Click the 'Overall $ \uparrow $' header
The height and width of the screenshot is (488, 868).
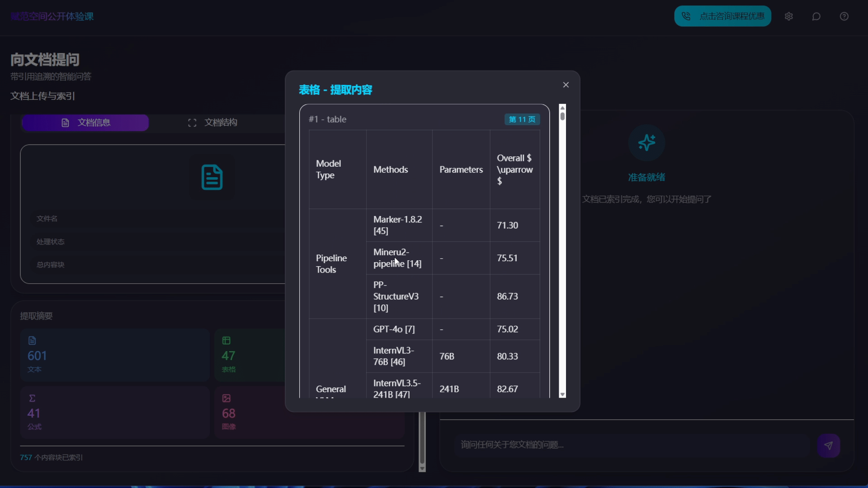pyautogui.click(x=515, y=169)
